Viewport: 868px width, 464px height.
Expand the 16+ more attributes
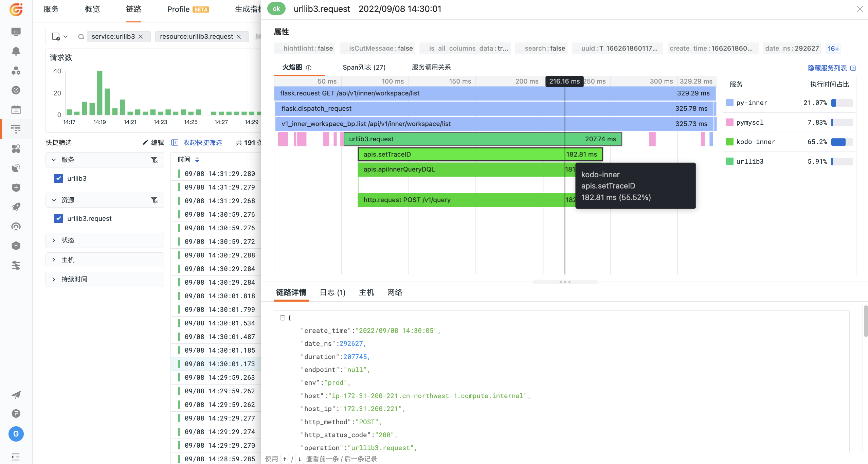coord(833,49)
